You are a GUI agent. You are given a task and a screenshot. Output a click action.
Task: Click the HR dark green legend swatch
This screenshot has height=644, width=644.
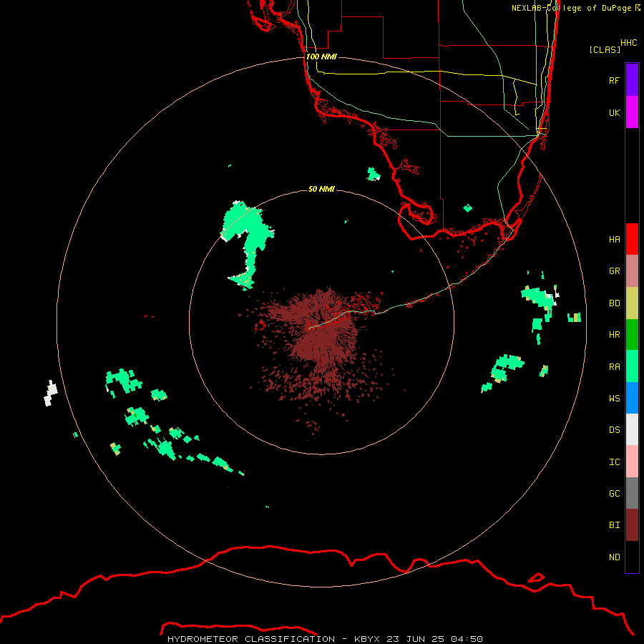click(x=632, y=334)
